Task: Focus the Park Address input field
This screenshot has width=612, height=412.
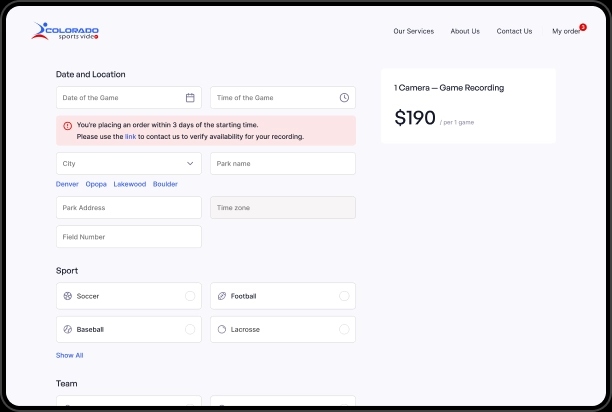Action: coord(128,208)
